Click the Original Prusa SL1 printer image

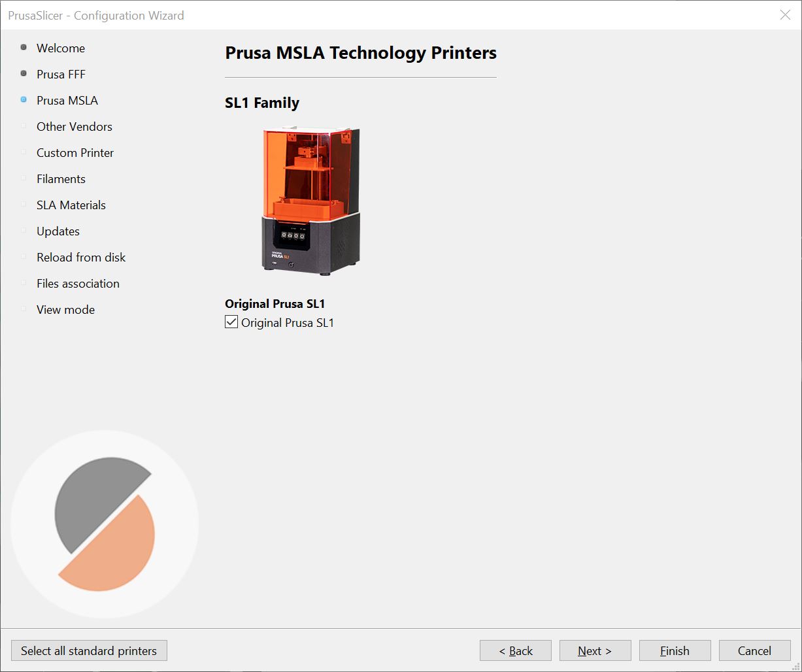[x=311, y=201]
